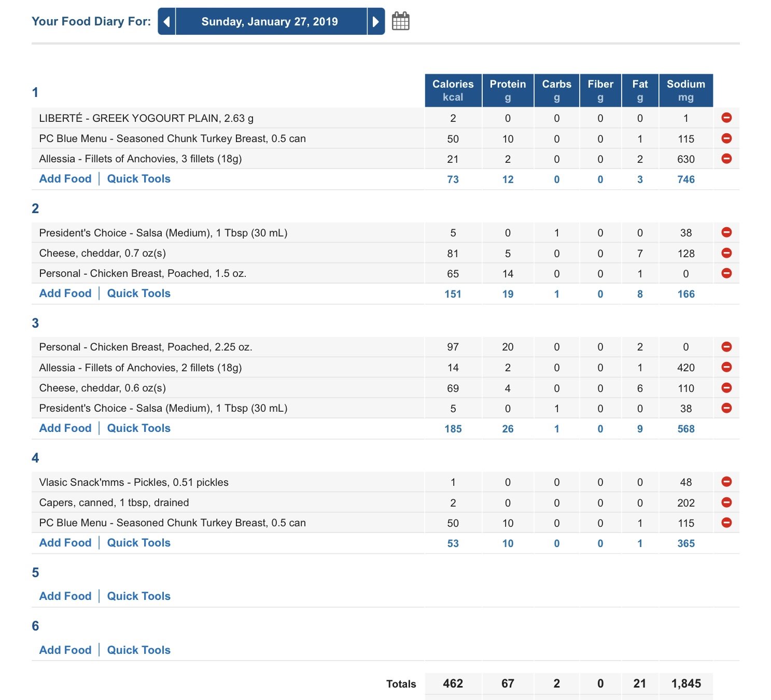Add Food to meal 2
This screenshot has width=771, height=700.
pyautogui.click(x=65, y=293)
